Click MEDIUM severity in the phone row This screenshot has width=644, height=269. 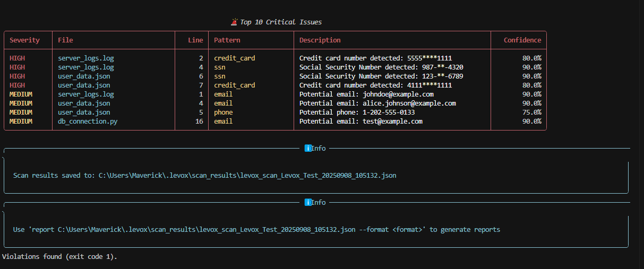click(x=21, y=112)
